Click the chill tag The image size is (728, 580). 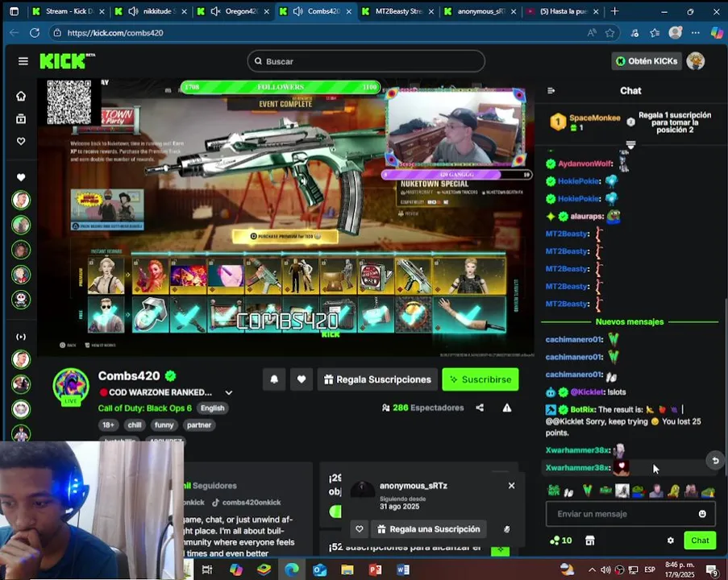135,425
